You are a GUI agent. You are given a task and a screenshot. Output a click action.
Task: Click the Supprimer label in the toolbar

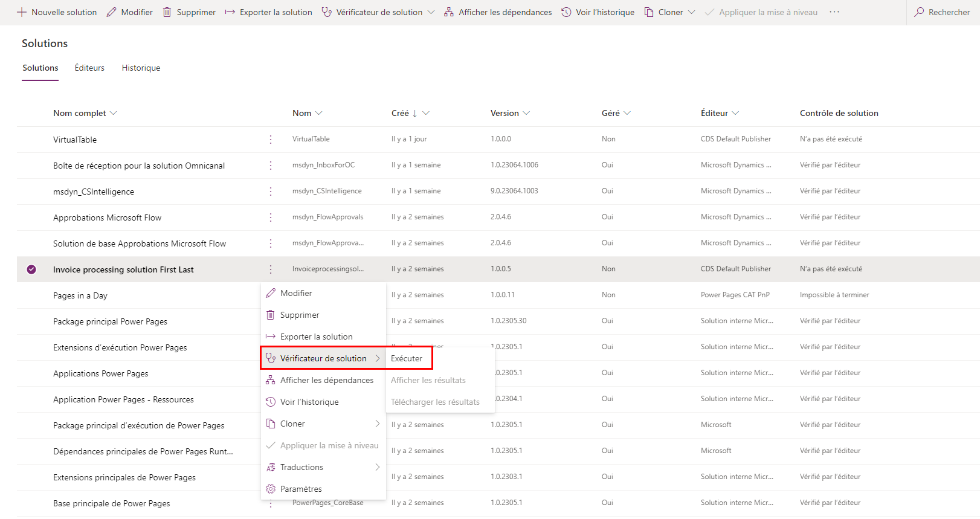(196, 12)
